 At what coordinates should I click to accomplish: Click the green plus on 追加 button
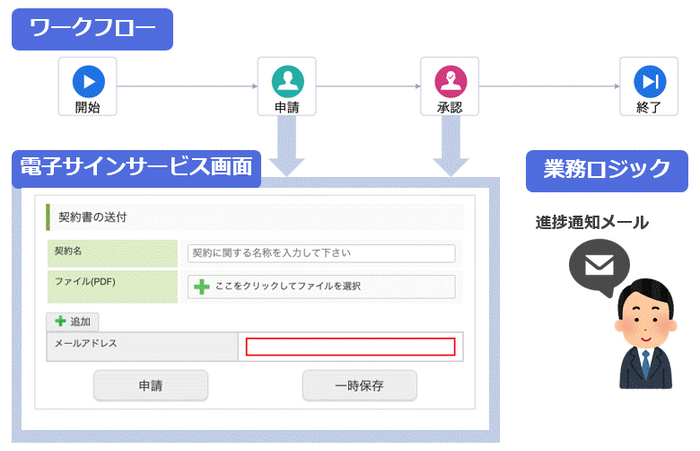(60, 321)
